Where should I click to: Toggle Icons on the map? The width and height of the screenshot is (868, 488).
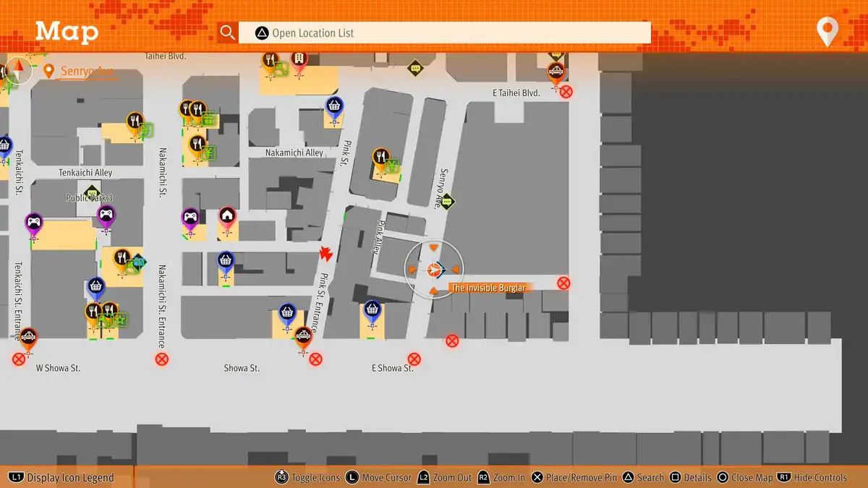[308, 477]
